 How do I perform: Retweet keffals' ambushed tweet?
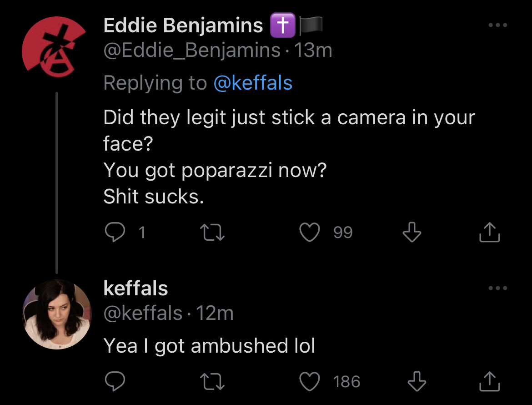[x=212, y=382]
